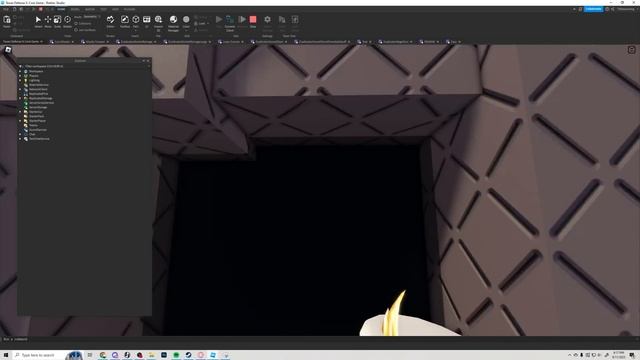Switch to the TEST ribbon tab
The height and width of the screenshot is (360, 640).
click(103, 9)
